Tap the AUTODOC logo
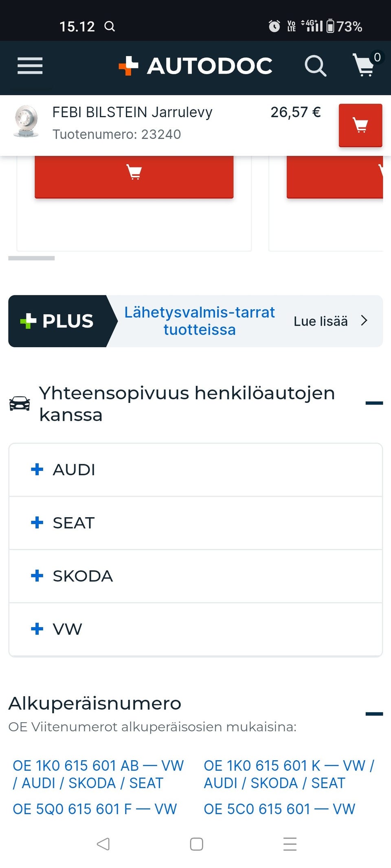 [x=195, y=66]
